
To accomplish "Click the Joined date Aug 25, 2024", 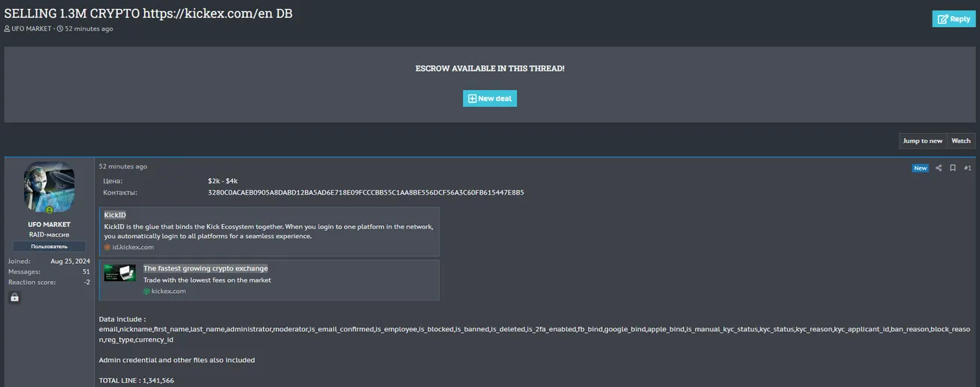I will pos(70,261).
